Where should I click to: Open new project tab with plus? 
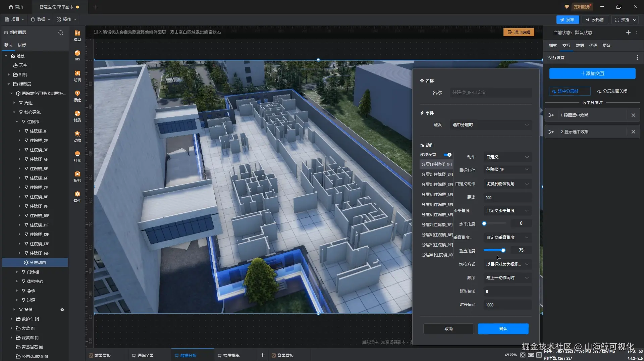[95, 7]
